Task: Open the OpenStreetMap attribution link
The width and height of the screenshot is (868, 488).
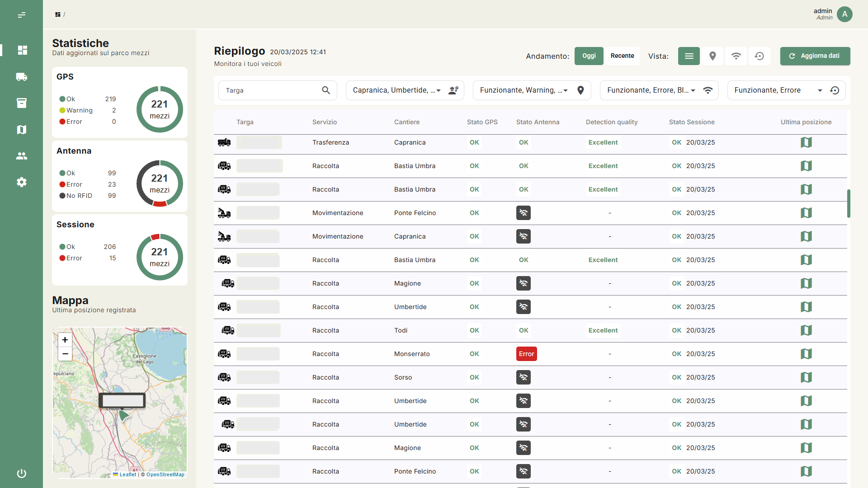Action: [165, 474]
